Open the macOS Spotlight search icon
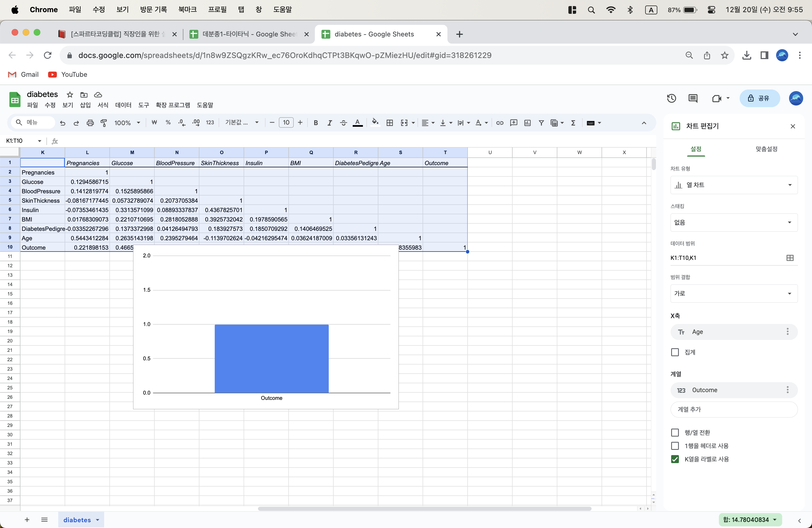The height and width of the screenshot is (528, 812). click(592, 10)
